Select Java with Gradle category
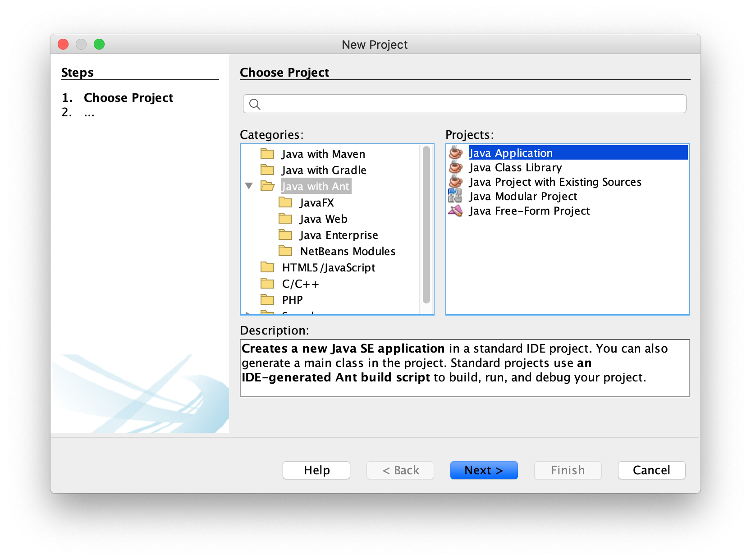 (324, 170)
